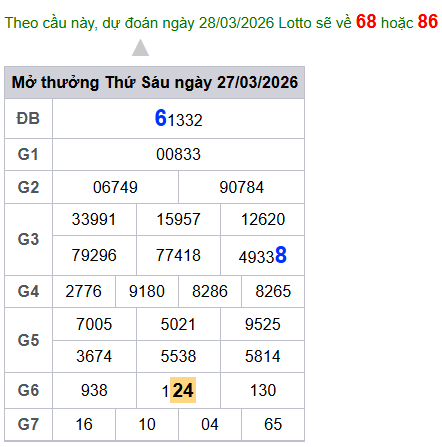Select G5 number 5814
The image size is (442, 447).
tap(263, 356)
